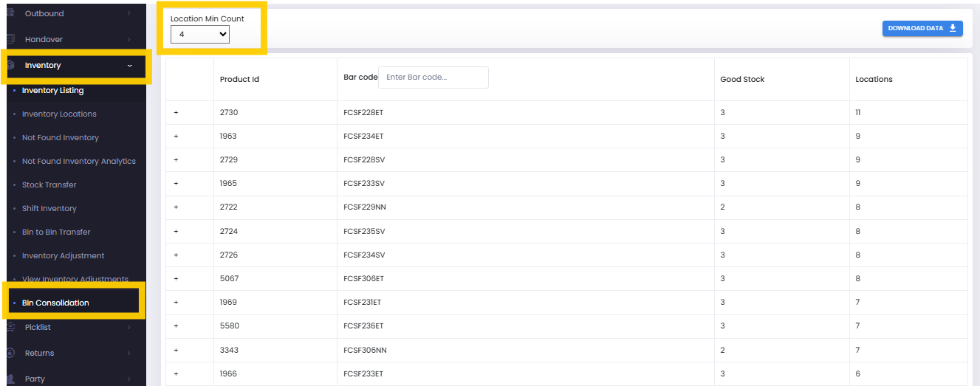Click the Bar code search field
Viewport: 980px width, 386px height.
point(434,77)
